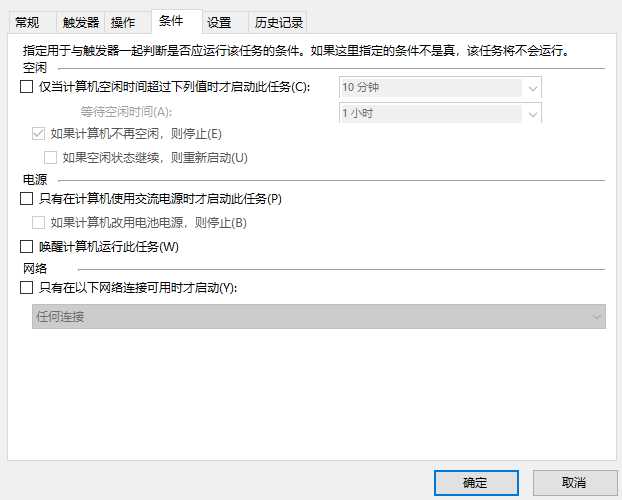Click the 网络 section heading
Image resolution: width=622 pixels, height=500 pixels.
point(35,269)
